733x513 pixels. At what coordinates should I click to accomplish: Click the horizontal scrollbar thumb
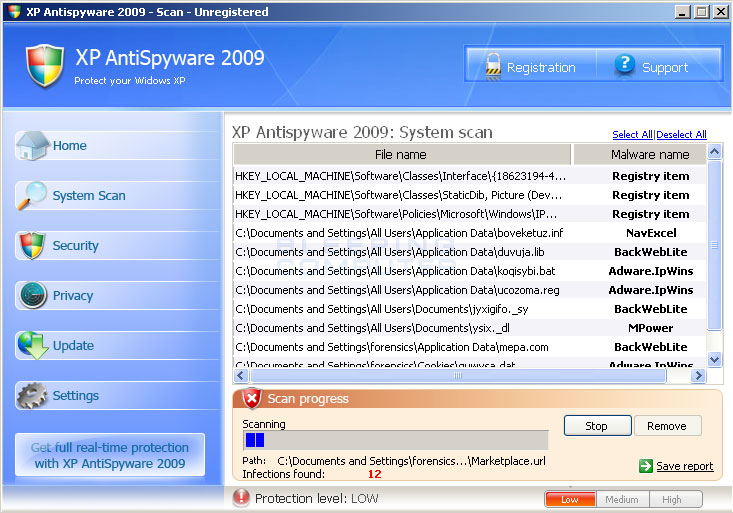pyautogui.click(x=458, y=375)
